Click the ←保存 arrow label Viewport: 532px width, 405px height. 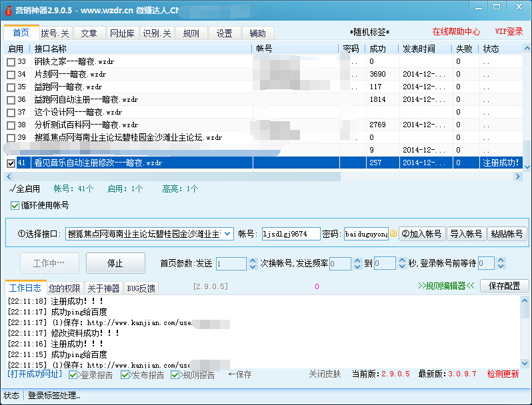click(x=239, y=375)
